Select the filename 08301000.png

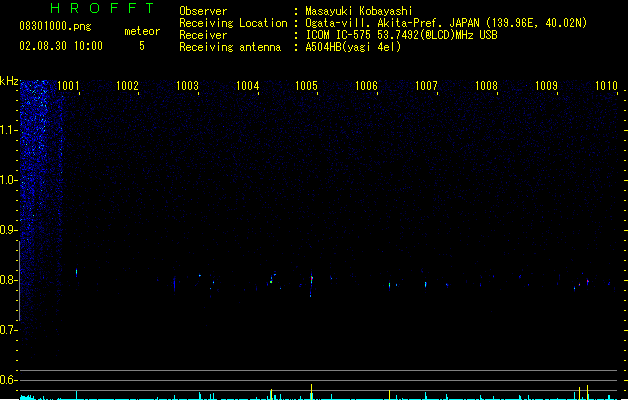pos(55,26)
